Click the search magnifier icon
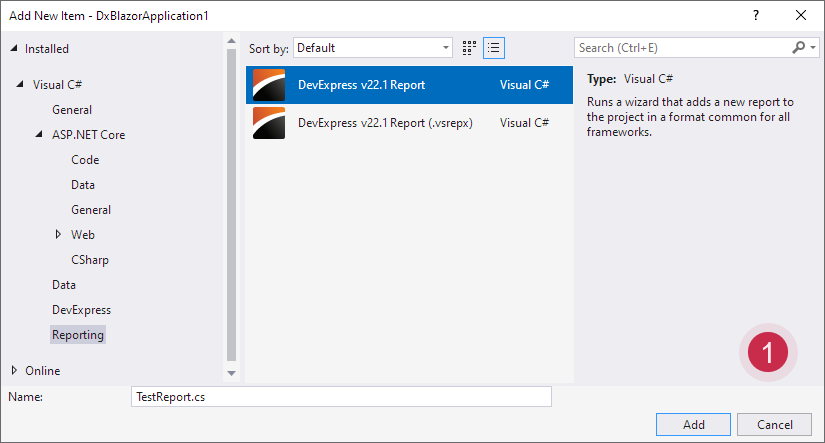The height and width of the screenshot is (443, 825). 798,48
